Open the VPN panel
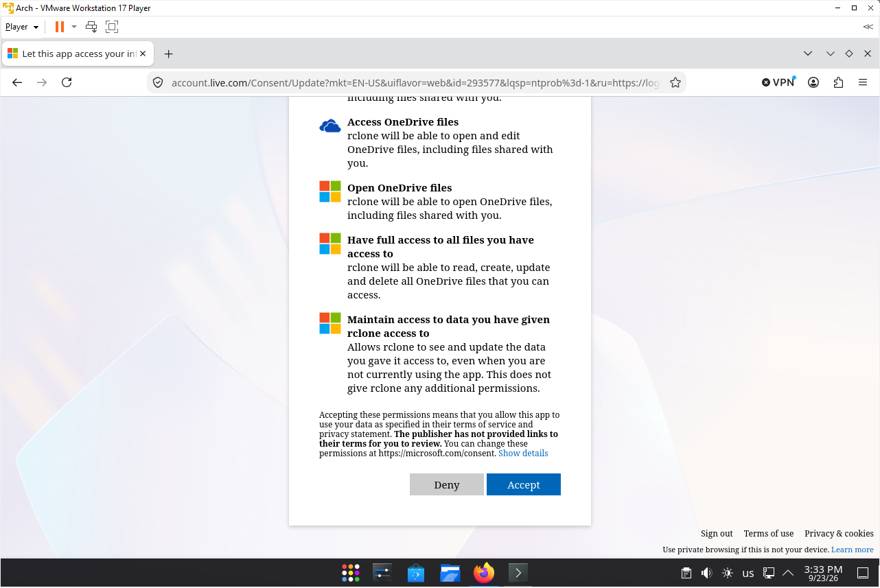 click(778, 82)
